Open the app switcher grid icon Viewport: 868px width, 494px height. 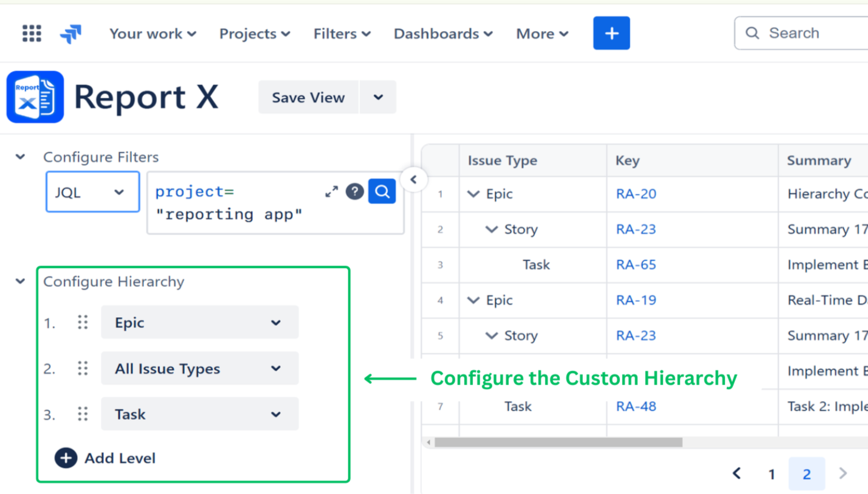tap(32, 33)
